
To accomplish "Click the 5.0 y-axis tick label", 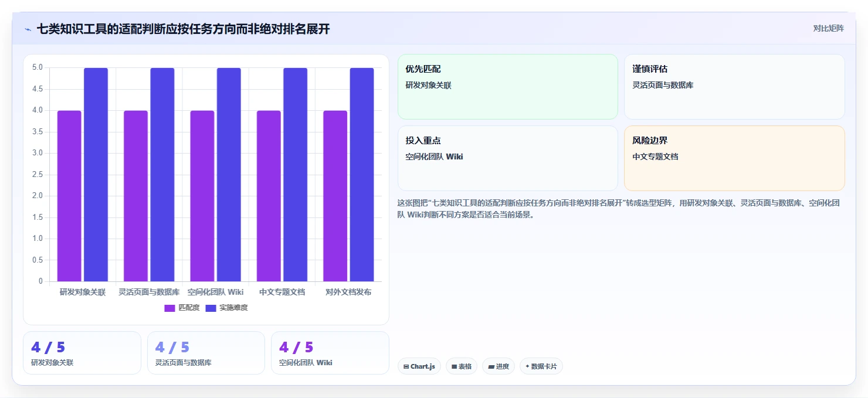I will pyautogui.click(x=38, y=67).
